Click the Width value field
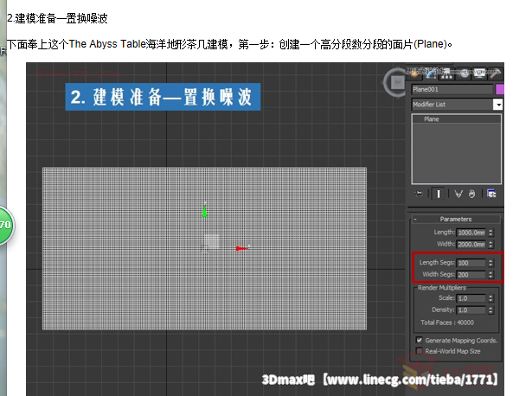The width and height of the screenshot is (532, 396). point(471,244)
